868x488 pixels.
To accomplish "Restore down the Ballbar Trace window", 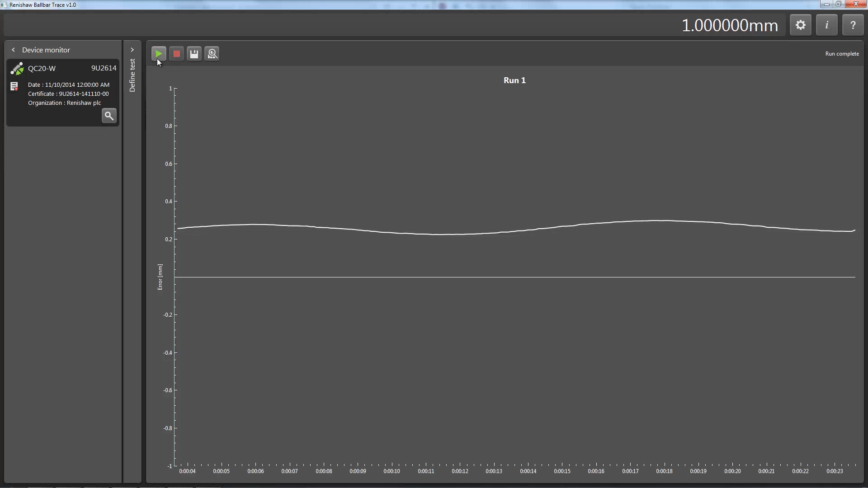I will pyautogui.click(x=838, y=4).
